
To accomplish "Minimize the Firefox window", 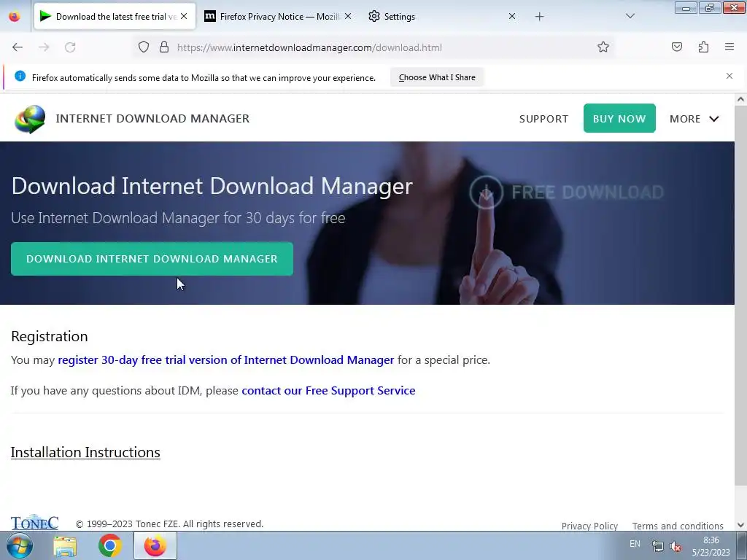I will coord(686,7).
